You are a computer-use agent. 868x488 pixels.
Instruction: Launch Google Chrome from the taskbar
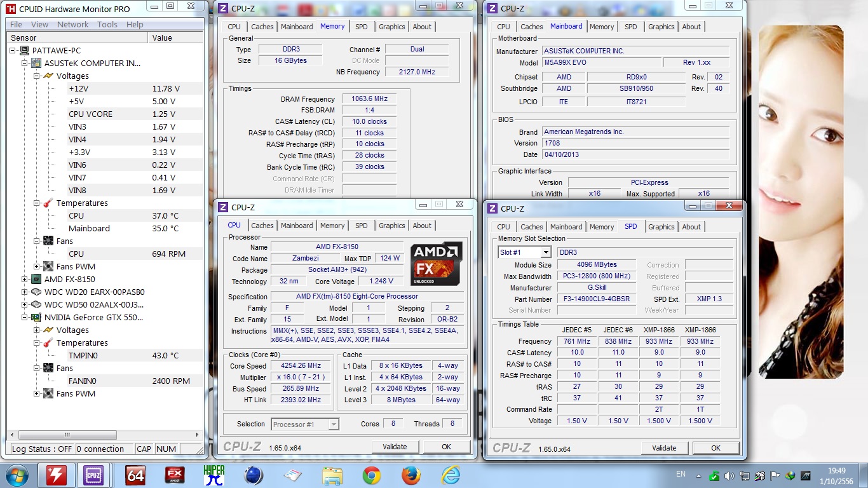[372, 475]
